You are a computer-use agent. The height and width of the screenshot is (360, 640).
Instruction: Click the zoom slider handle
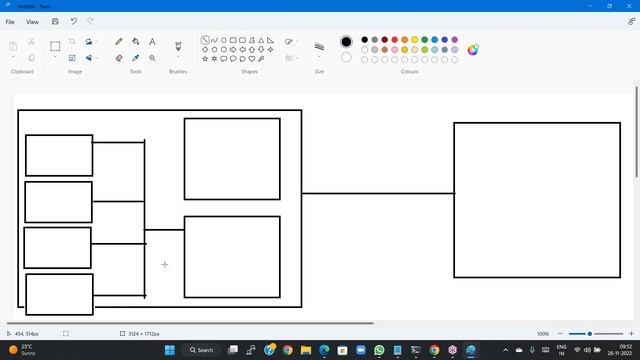click(590, 334)
